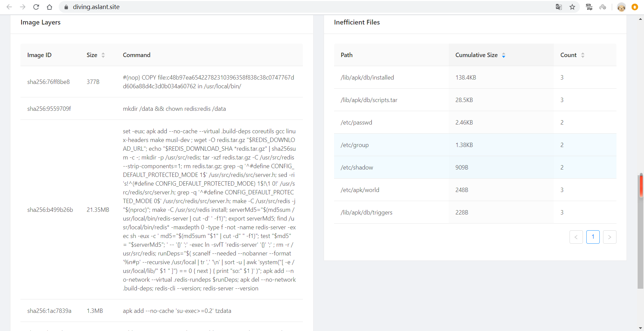The height and width of the screenshot is (331, 644).
Task: Go to next page of files
Action: [609, 237]
